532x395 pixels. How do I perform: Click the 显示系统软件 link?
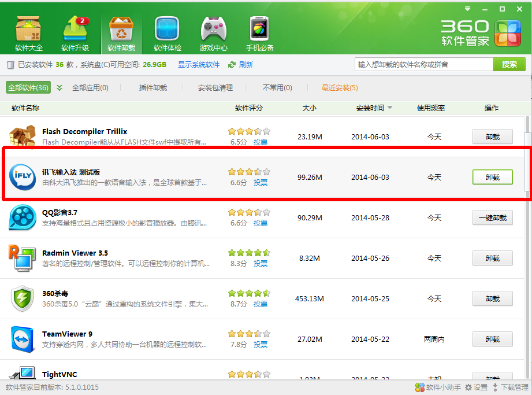point(199,65)
